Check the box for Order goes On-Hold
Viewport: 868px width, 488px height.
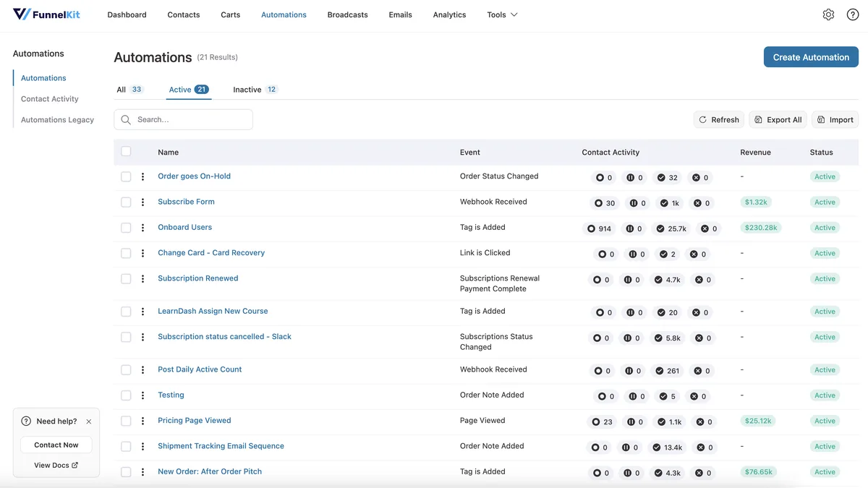point(126,176)
